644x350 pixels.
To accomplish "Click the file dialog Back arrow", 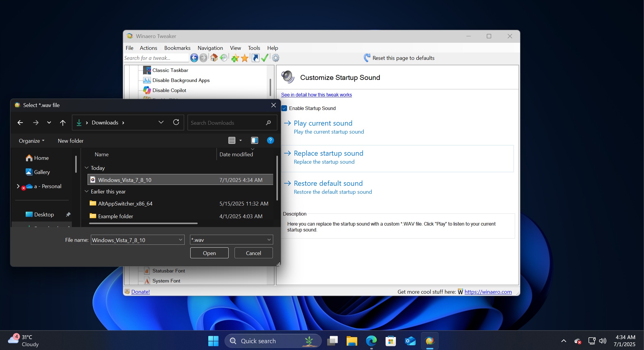I will 20,123.
